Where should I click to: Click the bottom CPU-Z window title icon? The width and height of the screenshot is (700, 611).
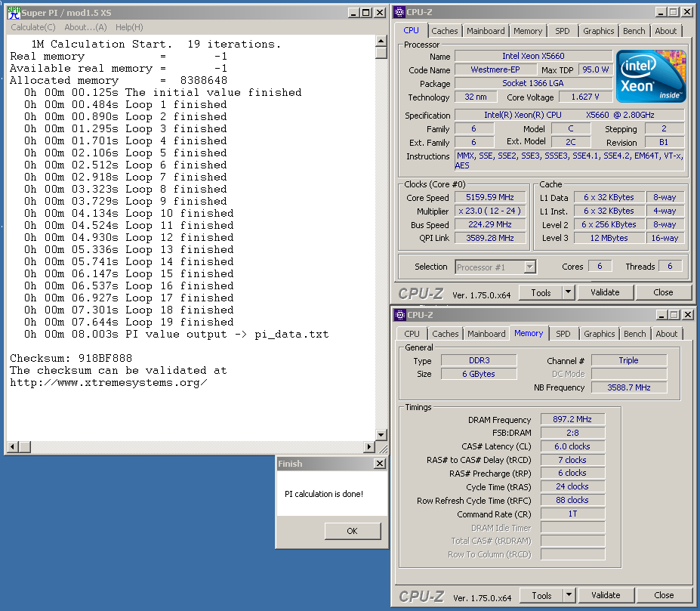pyautogui.click(x=400, y=315)
